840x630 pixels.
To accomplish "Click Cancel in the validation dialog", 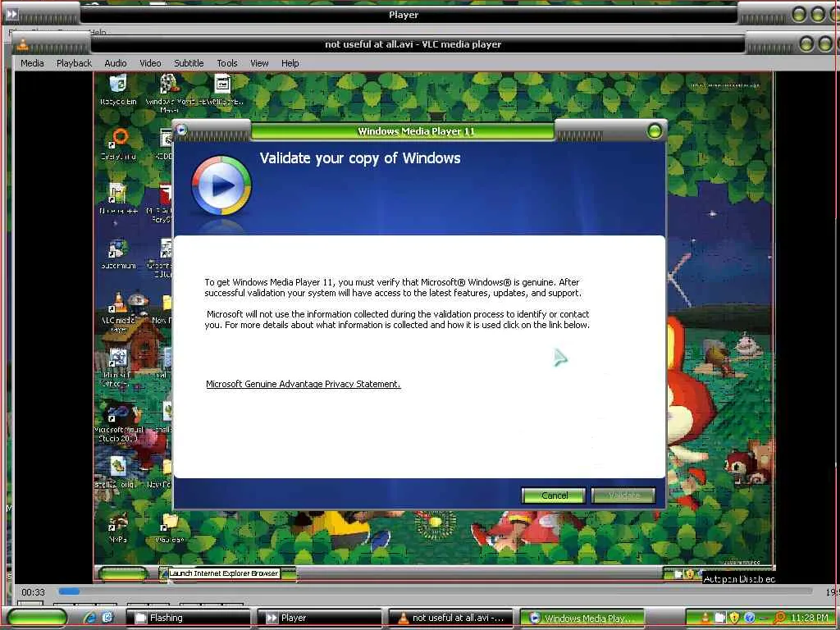I will (x=554, y=495).
